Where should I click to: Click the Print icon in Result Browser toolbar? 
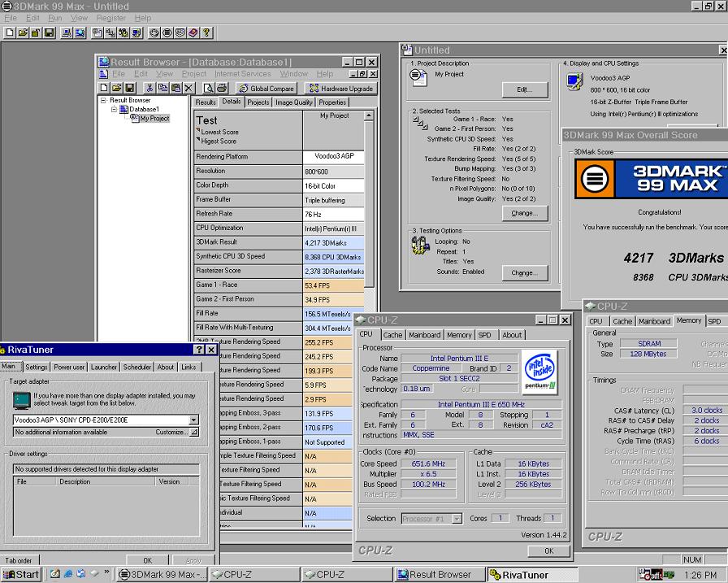coord(222,88)
